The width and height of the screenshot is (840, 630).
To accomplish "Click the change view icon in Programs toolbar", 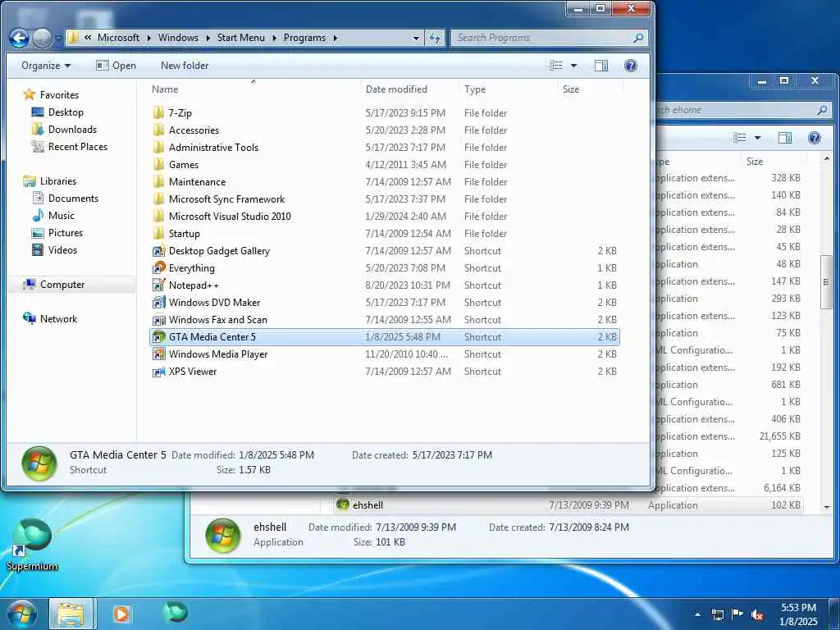I will (x=556, y=66).
